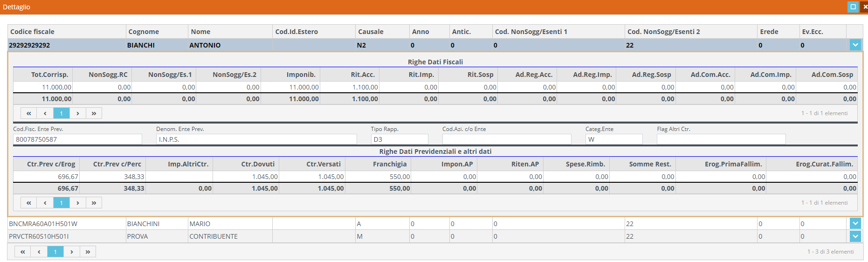Go to last page in Righe Dati Fiscali pager
This screenshot has height=262, width=868.
[94, 113]
